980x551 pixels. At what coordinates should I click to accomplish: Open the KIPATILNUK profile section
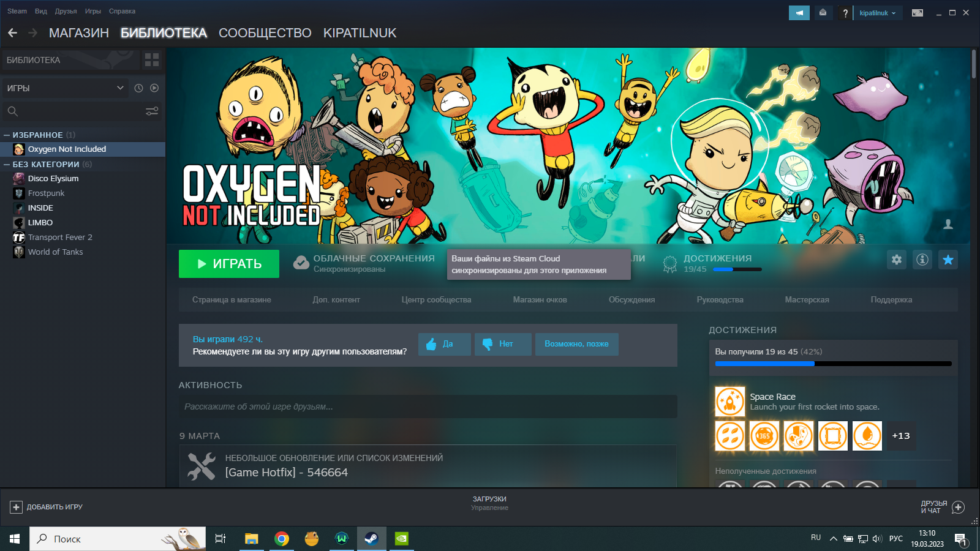[360, 33]
